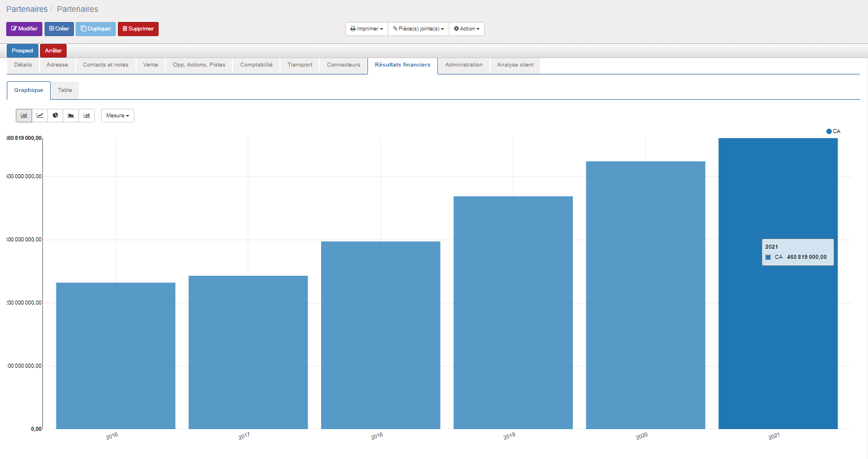Click the 2017 bar in chart
This screenshot has height=459, width=868.
point(248,352)
